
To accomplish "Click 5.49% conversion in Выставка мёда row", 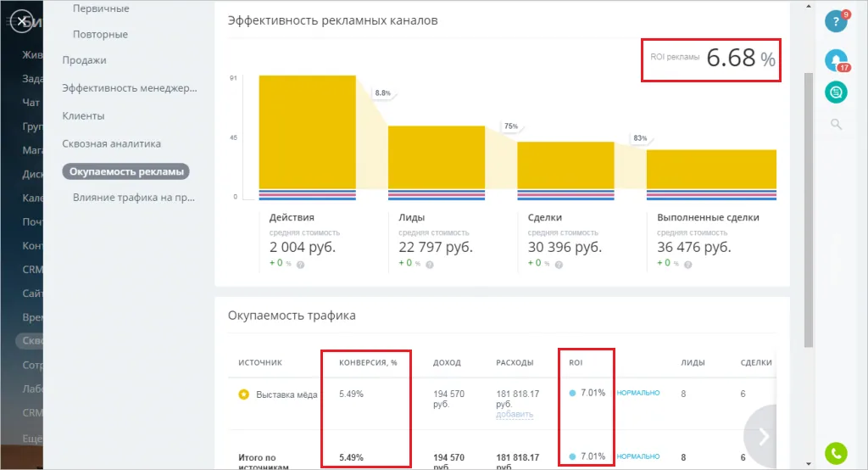I will (352, 394).
